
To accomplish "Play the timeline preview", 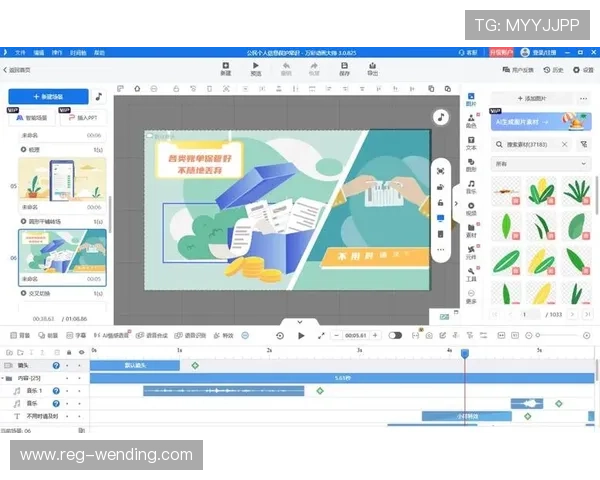I will [301, 336].
